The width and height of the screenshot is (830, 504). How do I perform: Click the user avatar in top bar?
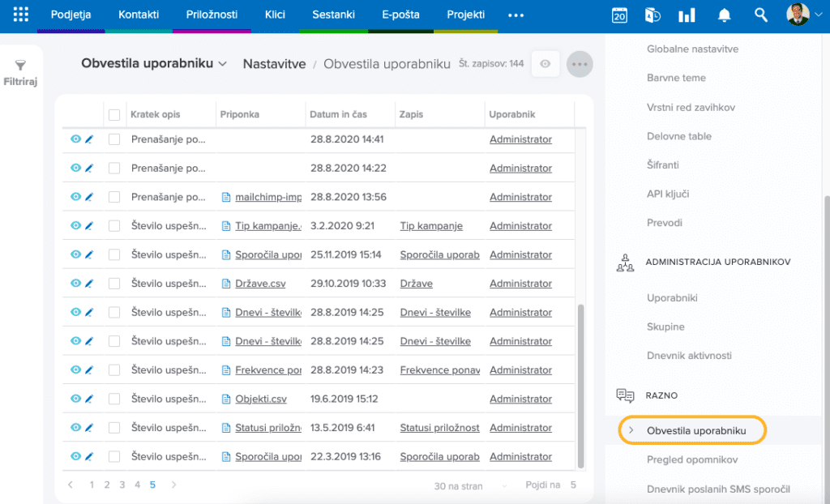tap(798, 15)
